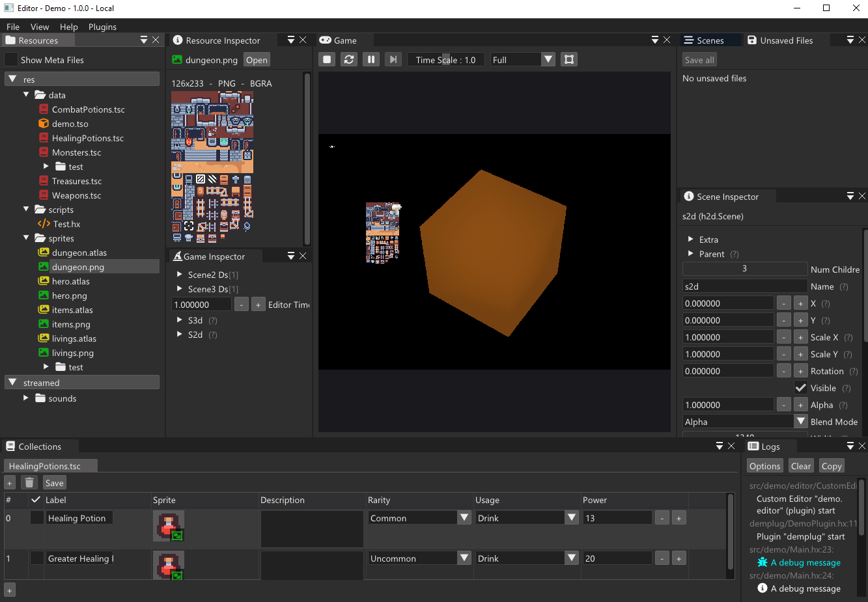Tick the checkbox for Healing Potion row
868x602 pixels.
[x=37, y=518]
